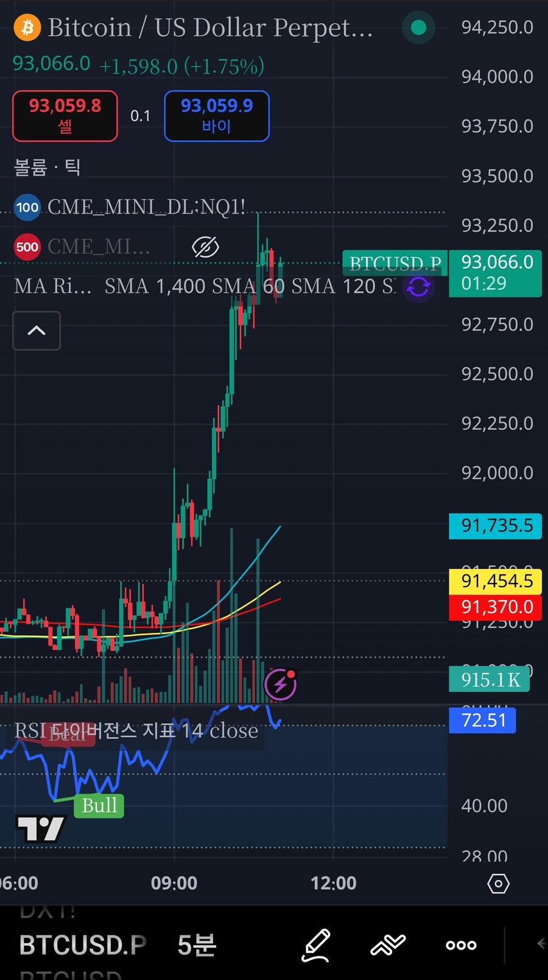Image resolution: width=548 pixels, height=980 pixels.
Task: Toggle the blue 100 CME_MINI_DL:NQ1! badge
Action: [27, 208]
